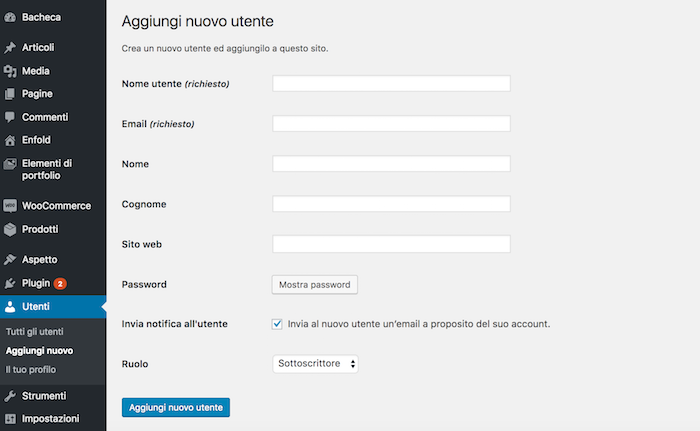Open Tutti gli utenti submenu item
700x431 pixels.
pos(34,331)
